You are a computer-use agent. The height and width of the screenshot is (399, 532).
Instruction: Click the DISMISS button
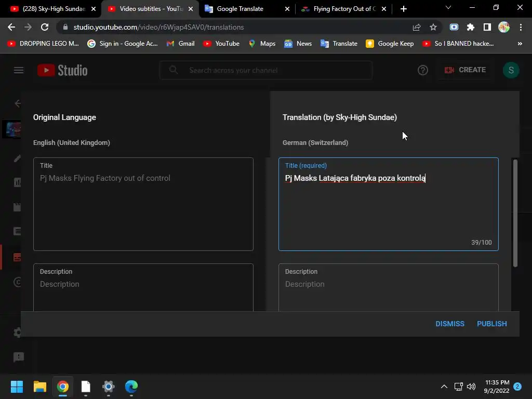(x=449, y=324)
